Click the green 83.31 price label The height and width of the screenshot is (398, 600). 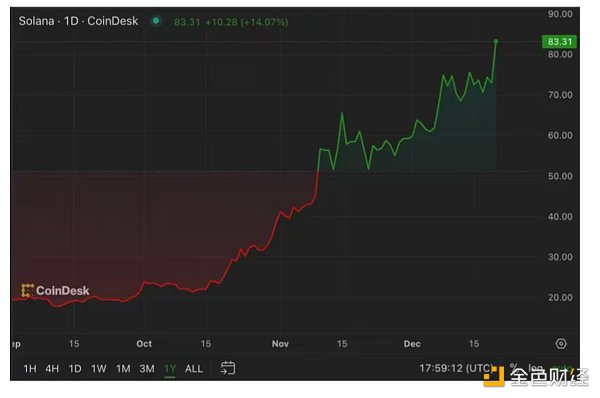(x=559, y=41)
